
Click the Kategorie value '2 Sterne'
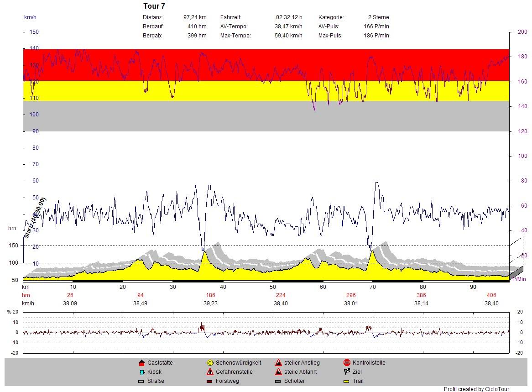pyautogui.click(x=378, y=17)
